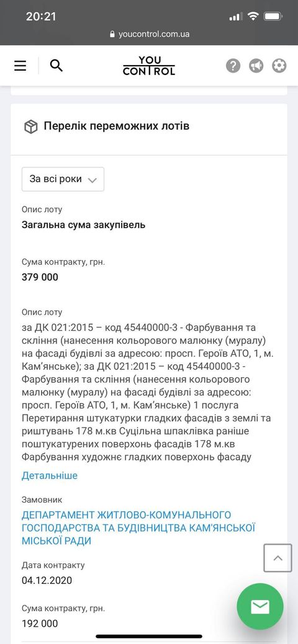Tap the green mail chat button
This screenshot has width=298, height=644.
coord(260,607)
